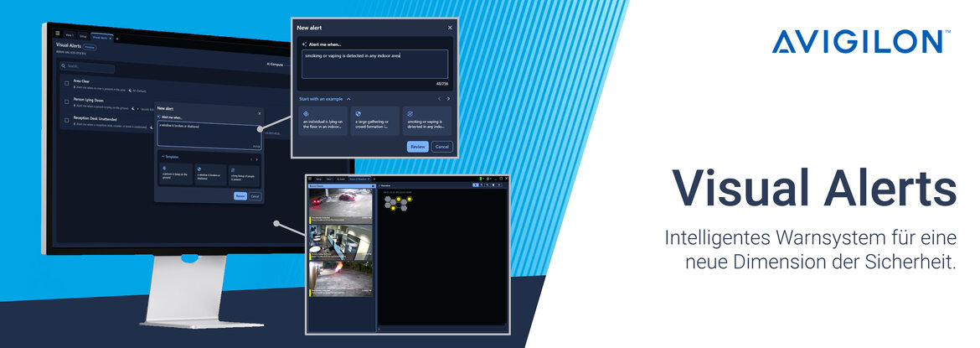The width and height of the screenshot is (980, 348).
Task: Focus the Search field in Visual Alerts
Action: point(87,66)
